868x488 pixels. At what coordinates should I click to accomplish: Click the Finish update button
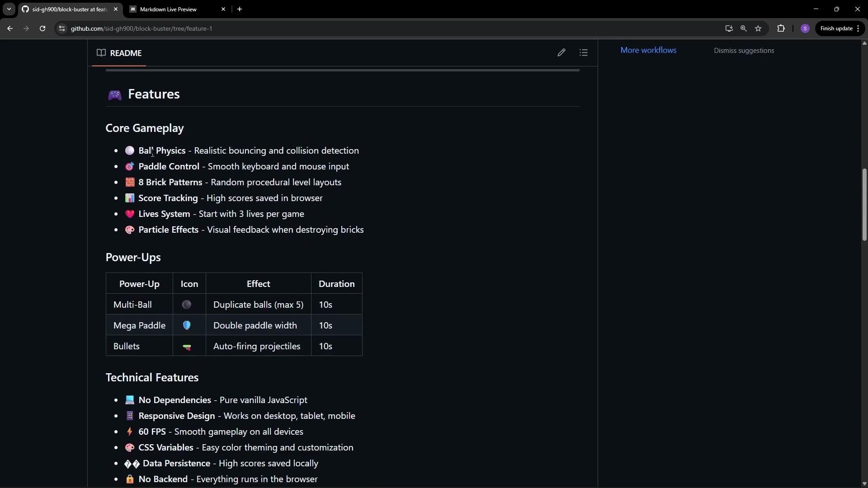[840, 28]
